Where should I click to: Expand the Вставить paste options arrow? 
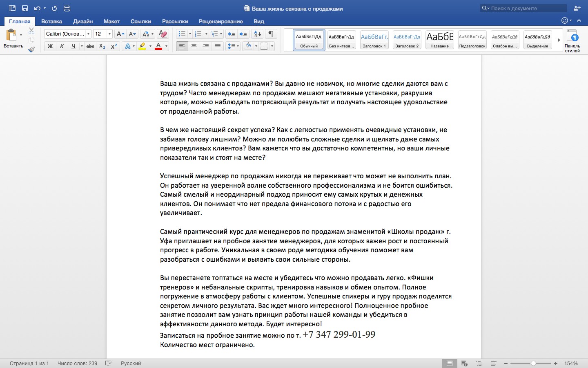tap(21, 35)
